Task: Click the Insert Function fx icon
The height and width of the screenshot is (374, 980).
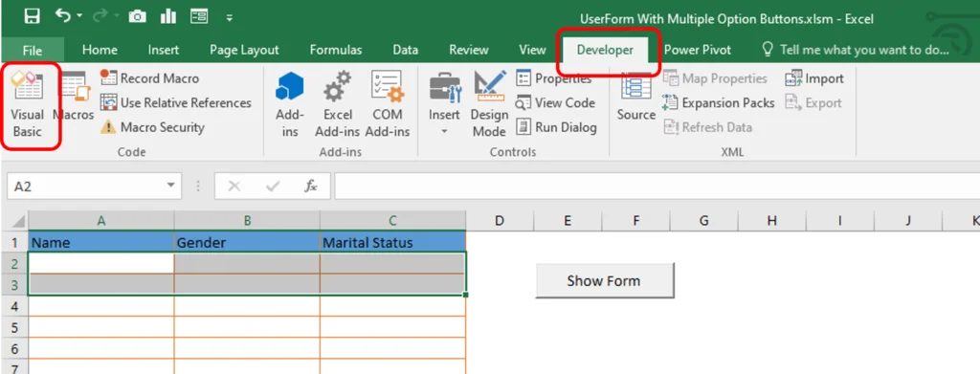Action: (x=311, y=187)
